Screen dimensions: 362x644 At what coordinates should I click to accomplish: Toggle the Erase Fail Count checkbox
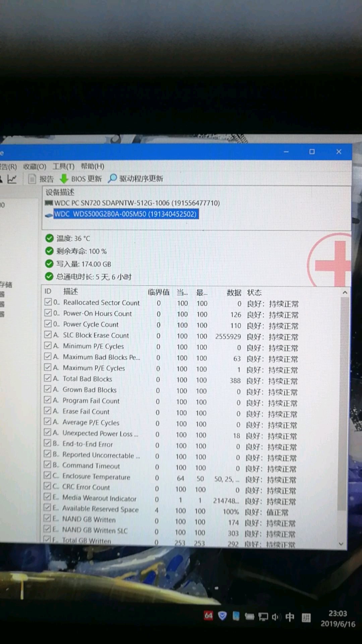(47, 411)
